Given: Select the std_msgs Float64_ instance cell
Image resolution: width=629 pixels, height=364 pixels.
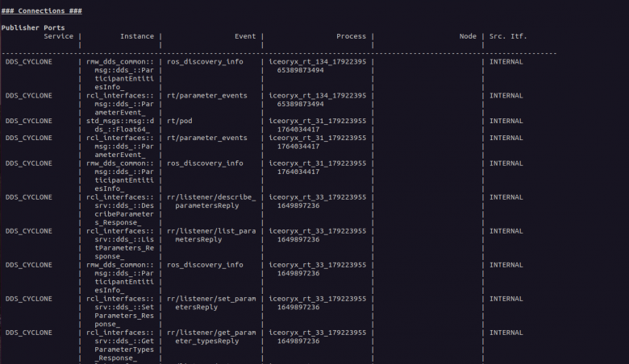Looking at the screenshot, I should [x=120, y=126].
